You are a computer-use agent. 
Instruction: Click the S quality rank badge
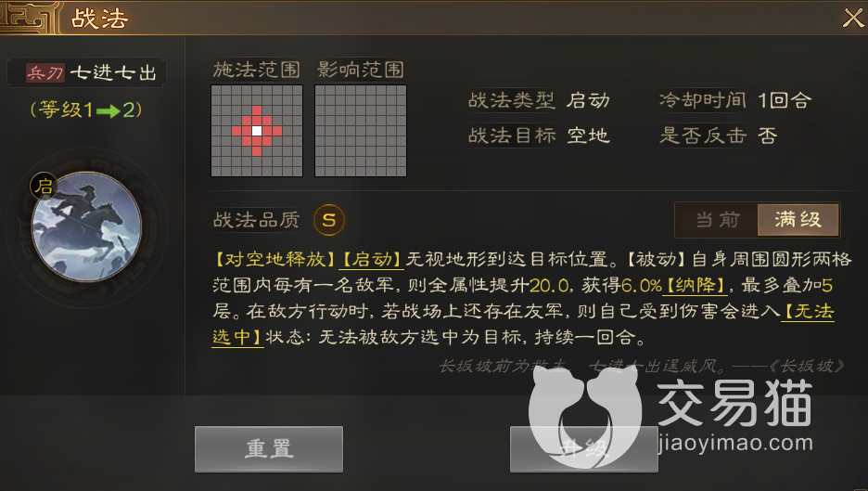coord(329,220)
